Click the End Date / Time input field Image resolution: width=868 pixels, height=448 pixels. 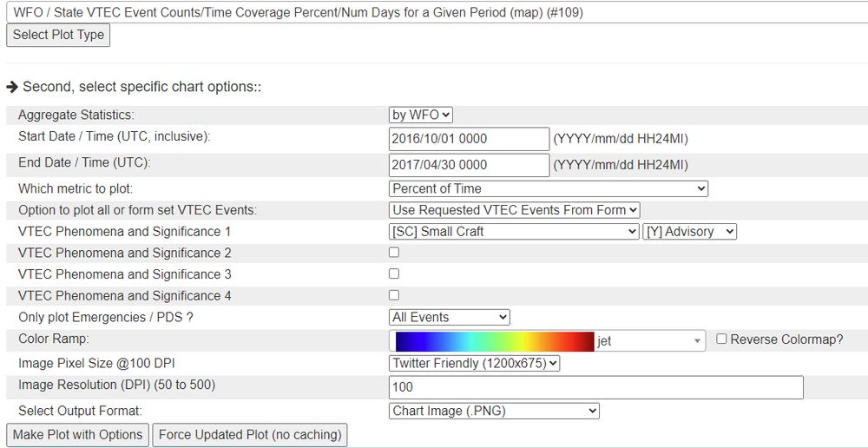(x=469, y=165)
